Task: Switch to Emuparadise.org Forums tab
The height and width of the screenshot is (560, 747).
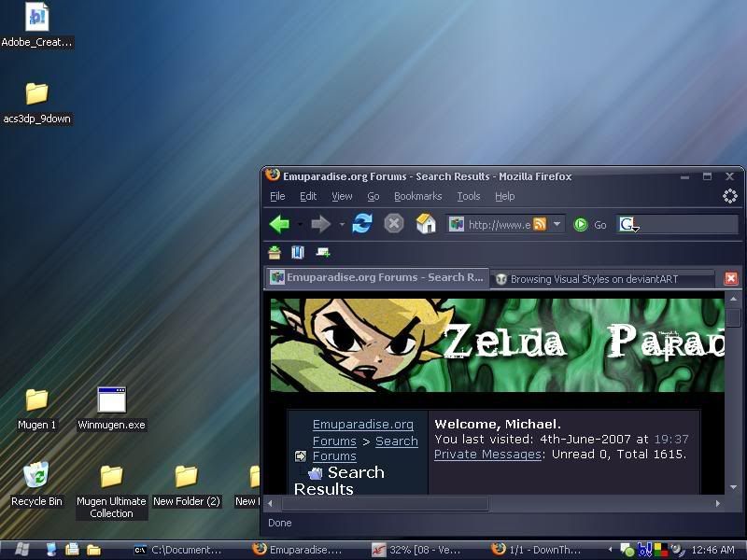Action: [x=377, y=277]
